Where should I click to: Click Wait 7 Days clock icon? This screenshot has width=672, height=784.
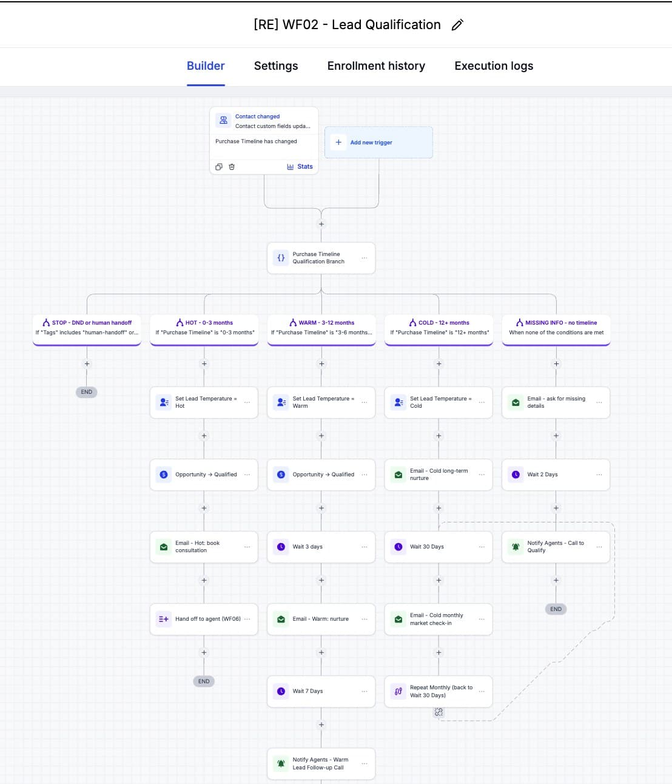point(281,691)
